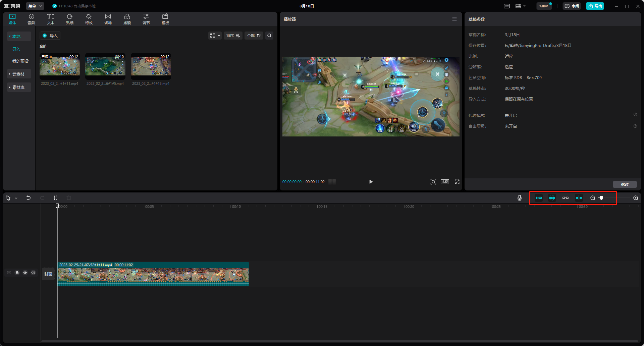Screen dimensions: 644x346
Task: Open the layout switcher dropdown
Action: click(521, 6)
